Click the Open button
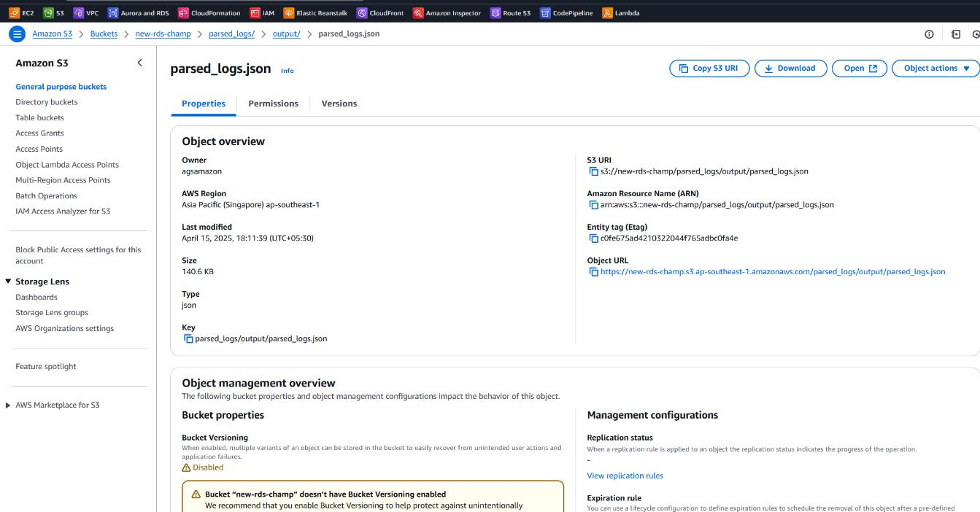The height and width of the screenshot is (512, 980). pyautogui.click(x=860, y=69)
